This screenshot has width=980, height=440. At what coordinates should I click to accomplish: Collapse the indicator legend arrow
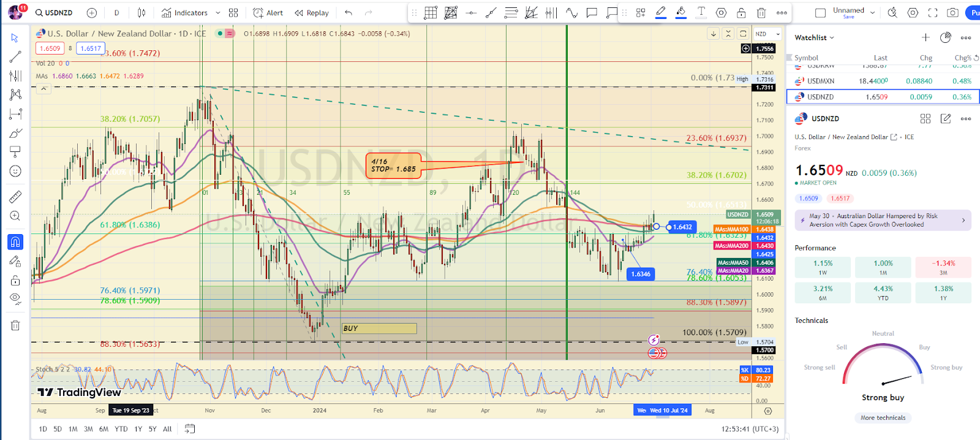pos(43,89)
